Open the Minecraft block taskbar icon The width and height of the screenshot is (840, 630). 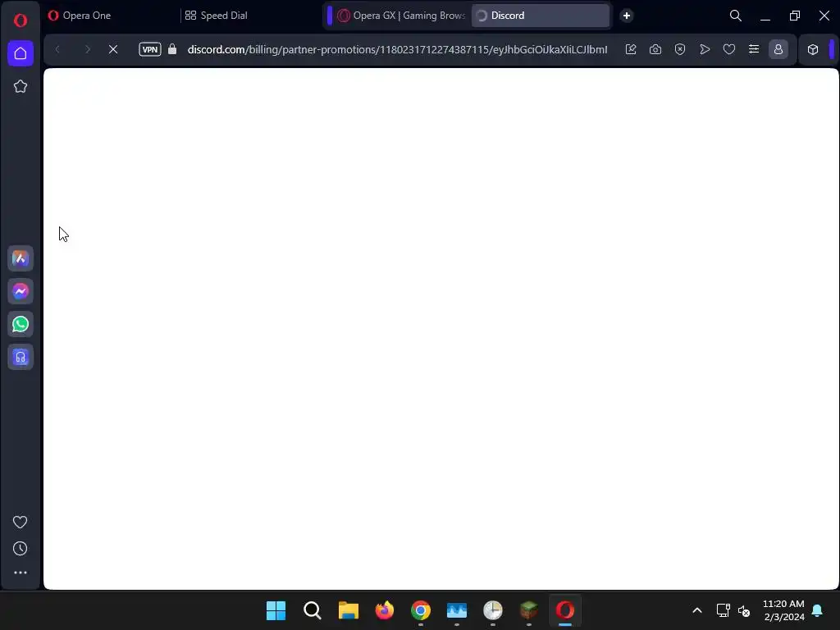(x=529, y=610)
